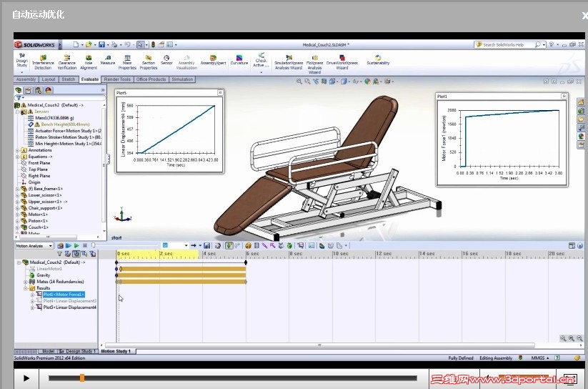Select the Gravity item in motion tree
The image size is (588, 389).
tap(43, 275)
